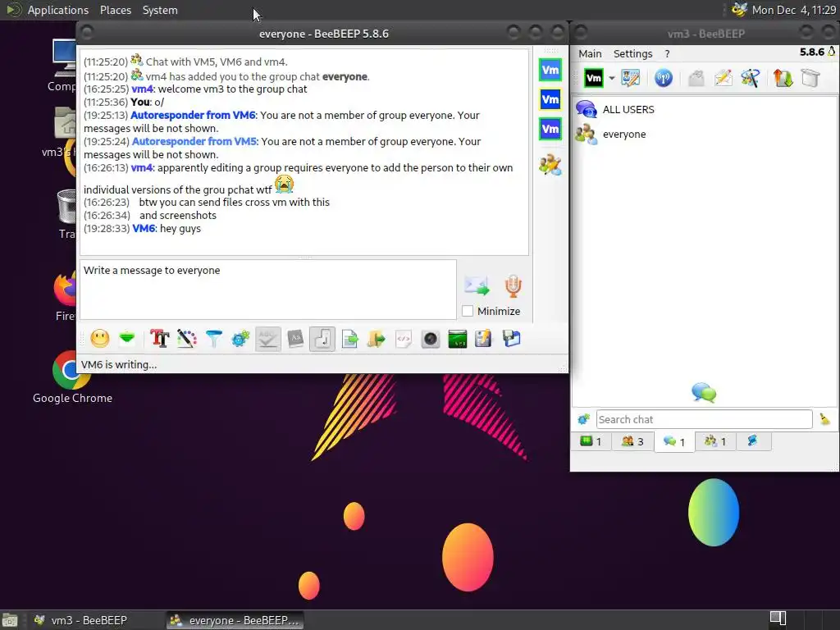This screenshot has height=630, width=840.
Task: Open the Settings menu in vm3 window
Action: (x=632, y=53)
